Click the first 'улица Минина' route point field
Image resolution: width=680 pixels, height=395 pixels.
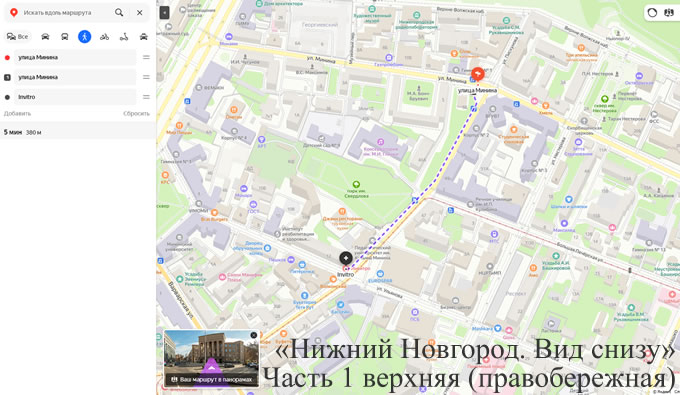tap(75, 57)
